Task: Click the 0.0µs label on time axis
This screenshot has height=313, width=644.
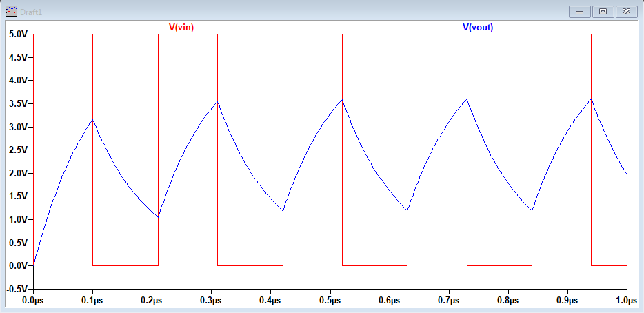Action: pos(33,301)
